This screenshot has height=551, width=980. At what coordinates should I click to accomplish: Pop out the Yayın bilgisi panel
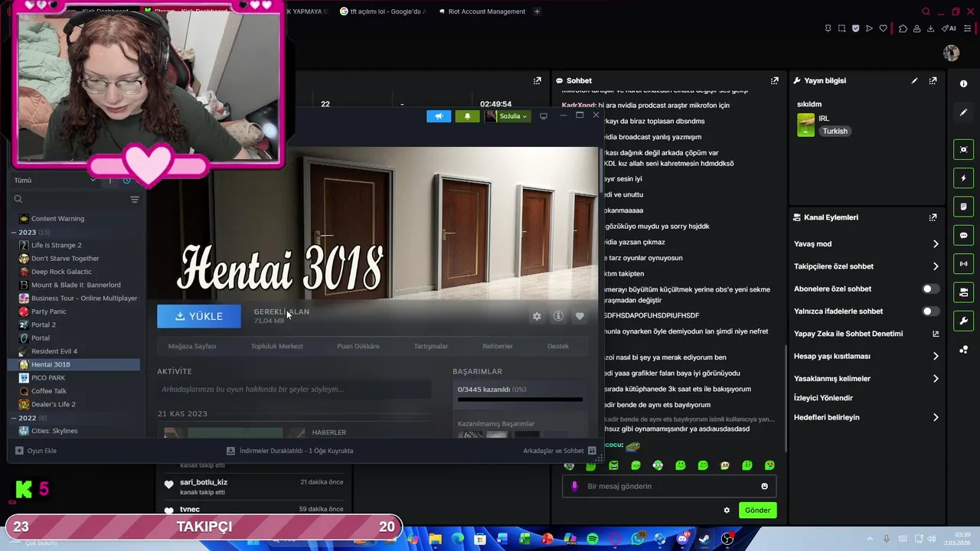coord(933,80)
